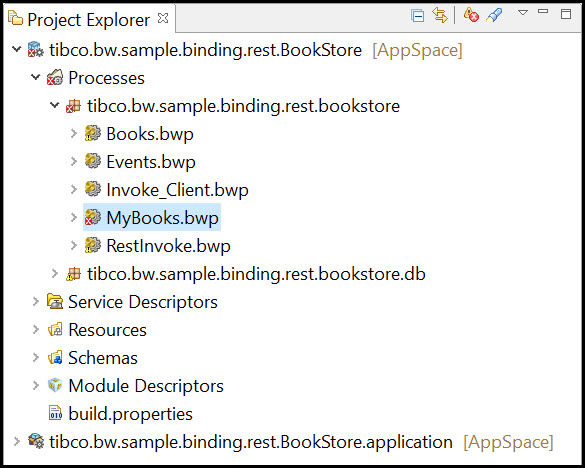Screen dimensions: 585x468
Task: Select the Project Explorer tab
Action: pos(88,19)
